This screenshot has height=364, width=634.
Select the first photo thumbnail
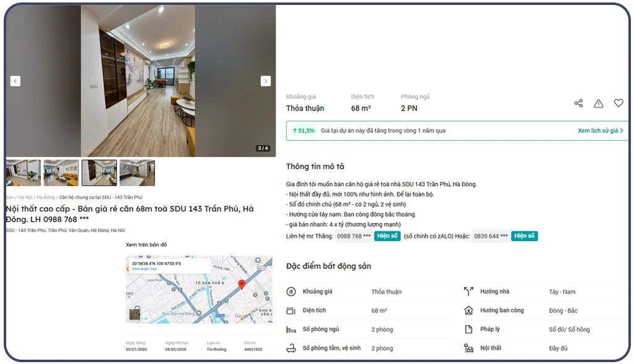pos(23,173)
